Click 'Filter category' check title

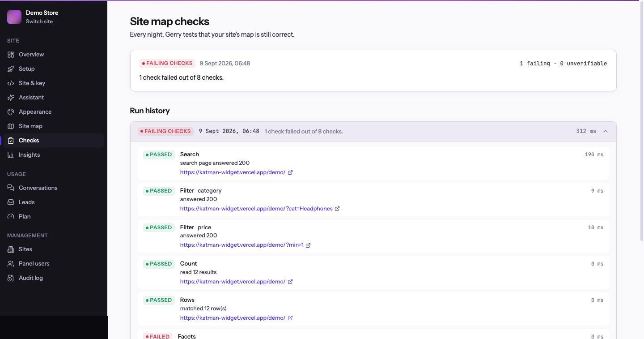coord(201,191)
